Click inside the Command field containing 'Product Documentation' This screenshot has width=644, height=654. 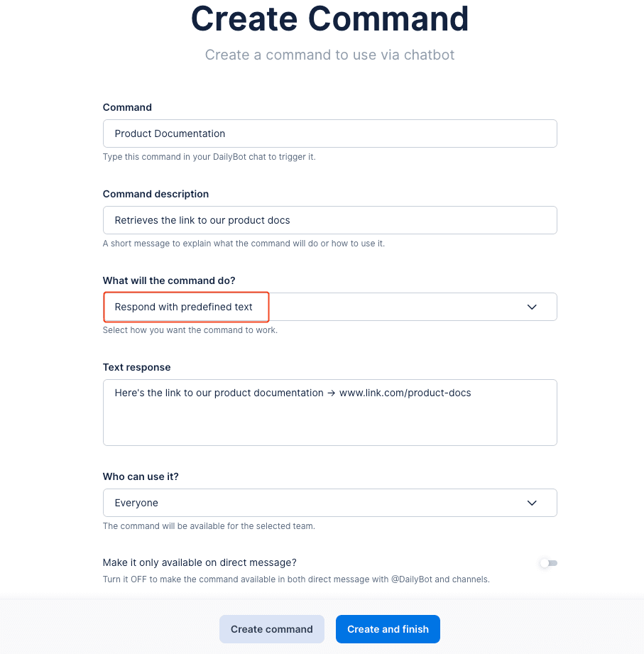point(329,133)
